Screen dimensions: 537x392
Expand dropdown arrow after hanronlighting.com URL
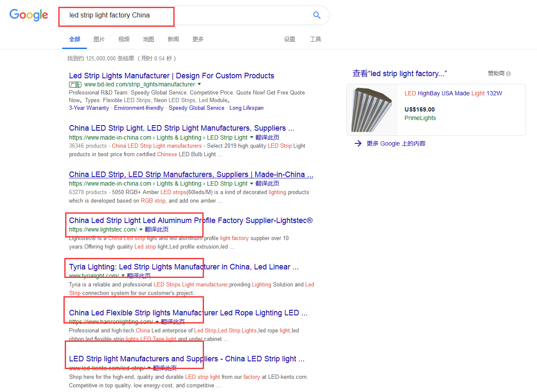pos(157,321)
